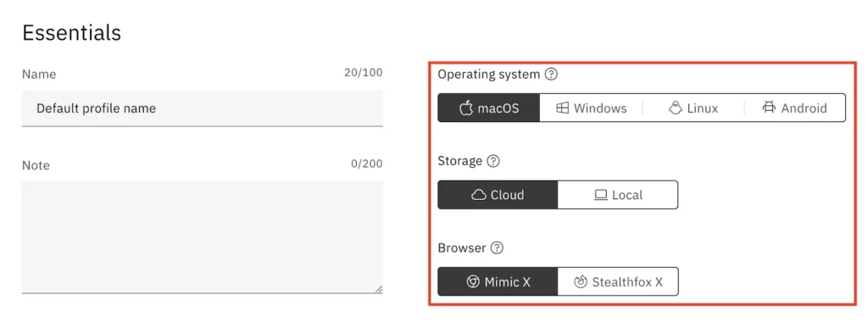Click the Browser label text
Screen dimensions: 868x322
point(462,248)
